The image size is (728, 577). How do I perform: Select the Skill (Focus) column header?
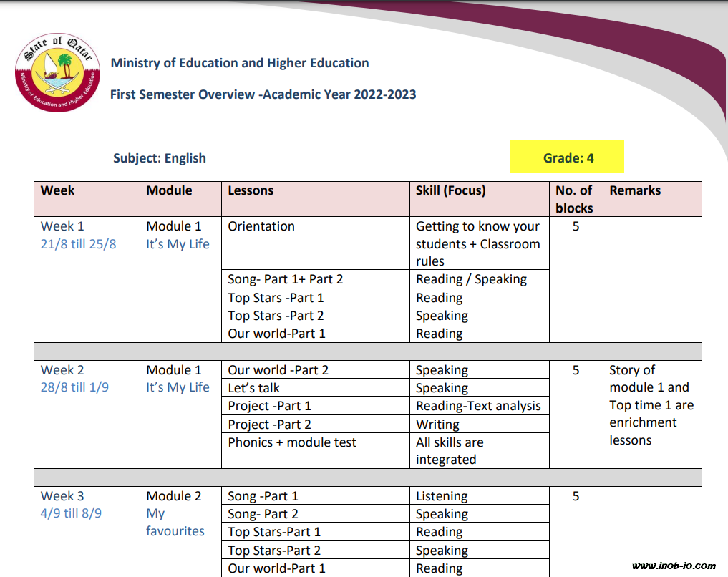coord(450,190)
